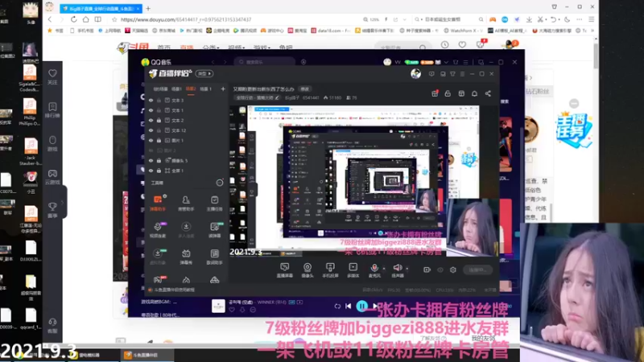Skip to previous track in QQ音乐
The width and height of the screenshot is (644, 362).
pyautogui.click(x=349, y=306)
